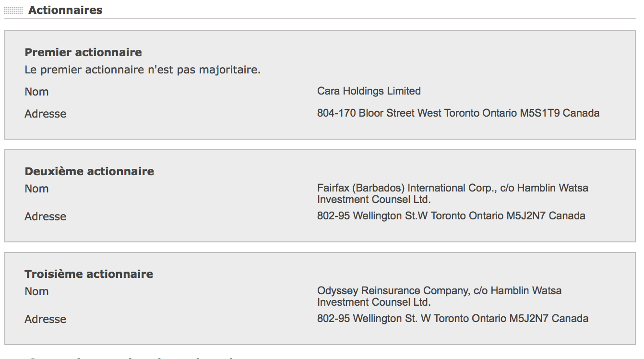Screen dimensions: 644x359
Task: Select the Troisième actionnaire heading
Action: tap(89, 274)
